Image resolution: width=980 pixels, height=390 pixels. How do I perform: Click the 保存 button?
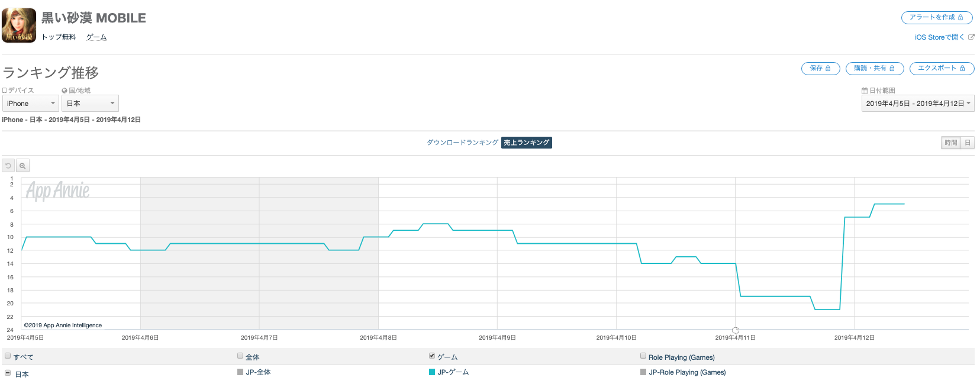point(820,69)
